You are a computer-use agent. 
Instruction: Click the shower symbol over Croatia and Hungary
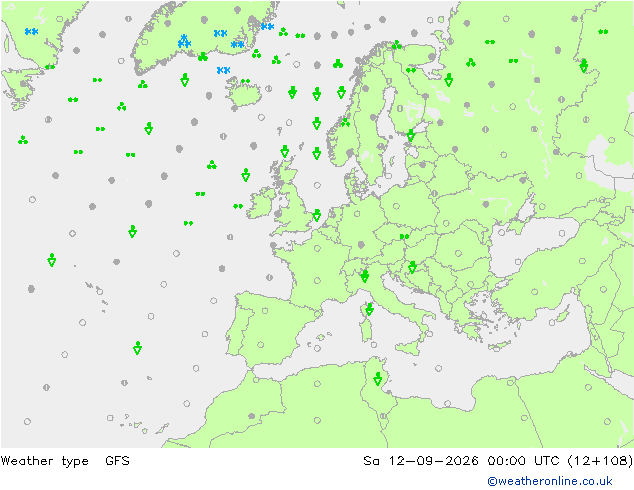(412, 267)
